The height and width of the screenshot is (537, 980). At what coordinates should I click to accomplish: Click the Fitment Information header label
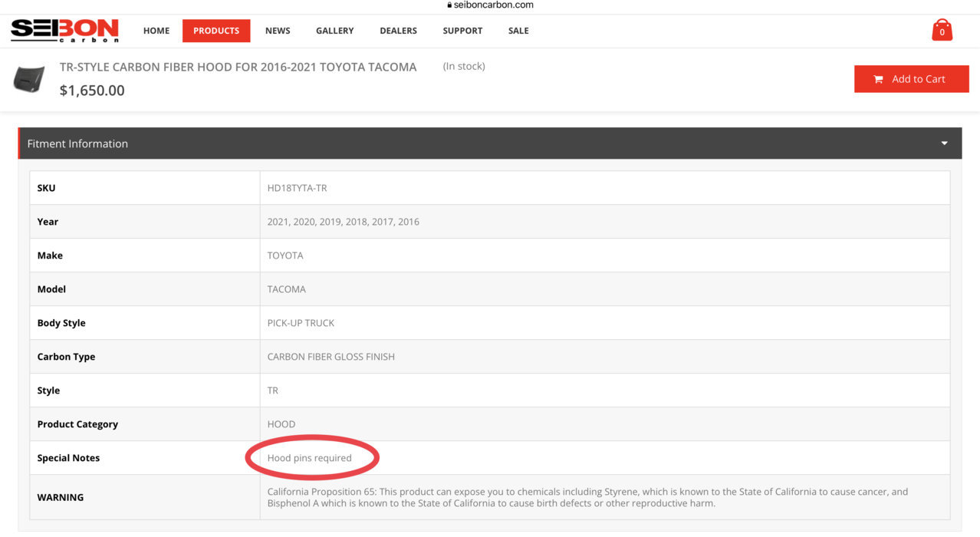77,143
